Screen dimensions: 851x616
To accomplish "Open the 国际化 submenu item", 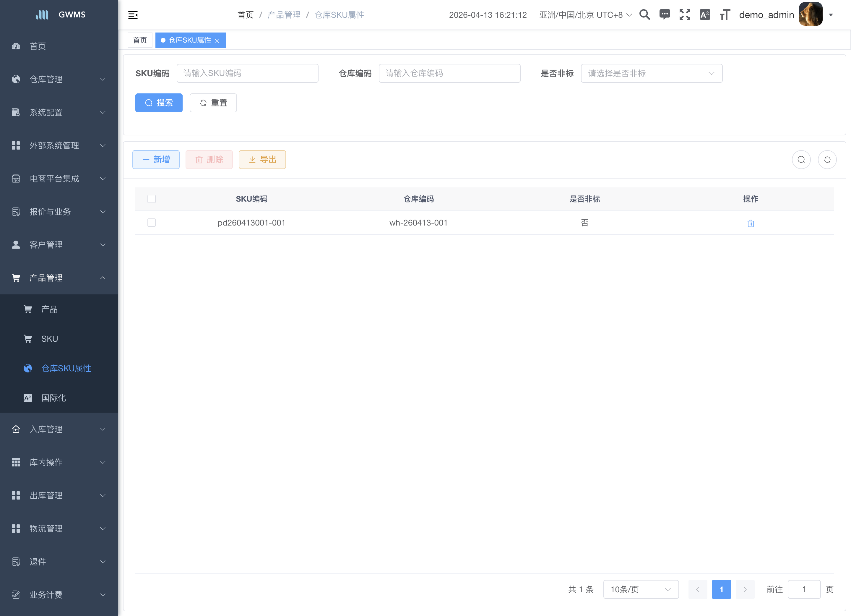I will [x=59, y=398].
